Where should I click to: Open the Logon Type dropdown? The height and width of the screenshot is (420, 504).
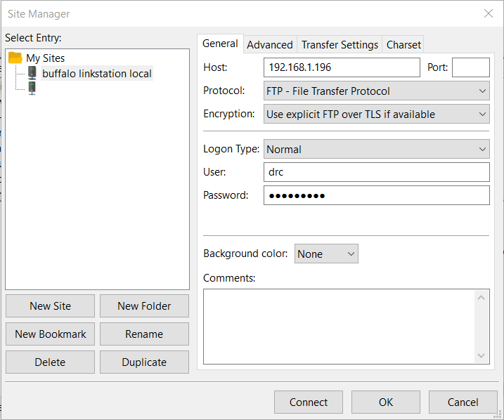click(376, 149)
